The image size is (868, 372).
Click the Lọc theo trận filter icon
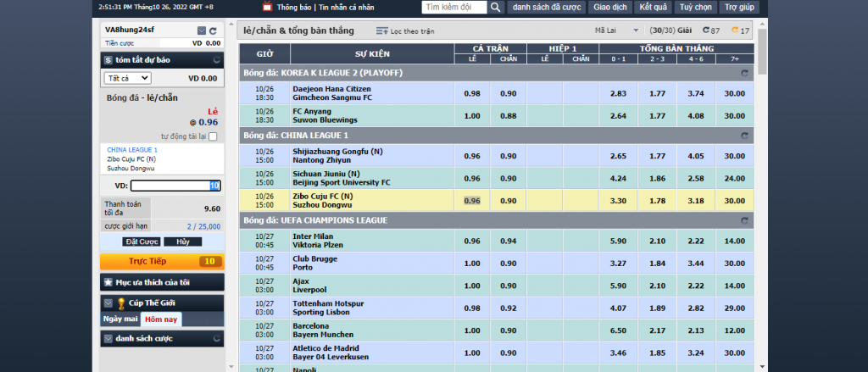tap(382, 31)
